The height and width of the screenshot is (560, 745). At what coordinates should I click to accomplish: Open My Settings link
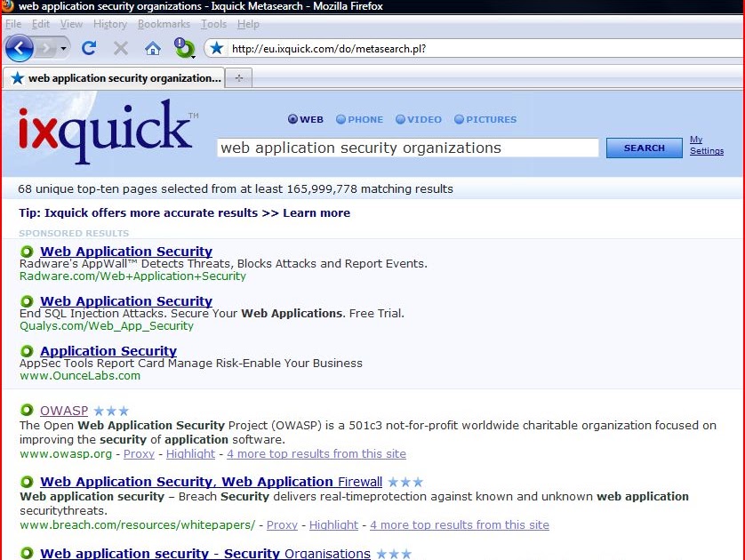click(707, 145)
